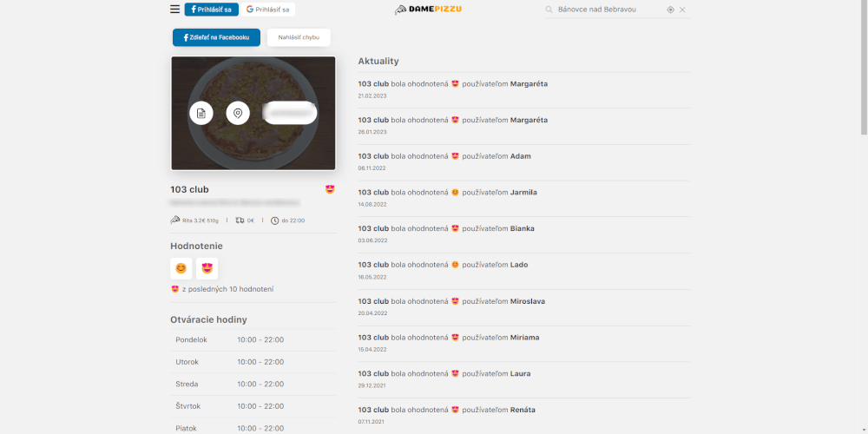Open 103 club link in Renáta's review
The height and width of the screenshot is (434, 868).
[373, 410]
